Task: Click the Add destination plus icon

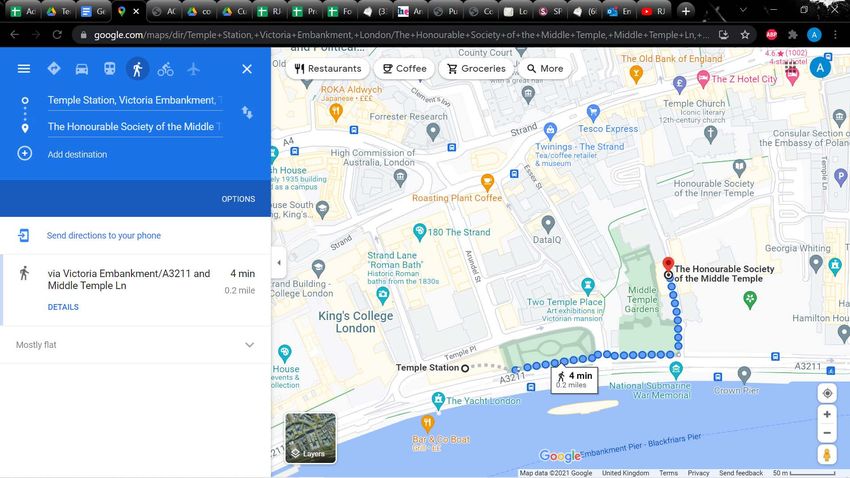Action: [x=24, y=153]
